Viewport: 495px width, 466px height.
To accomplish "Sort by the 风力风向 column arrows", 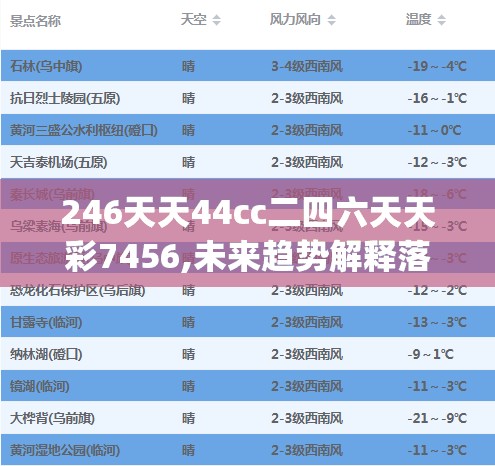I will click(331, 20).
